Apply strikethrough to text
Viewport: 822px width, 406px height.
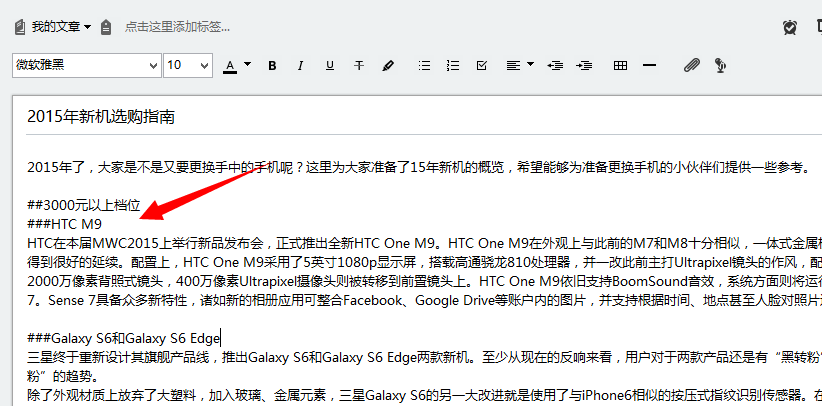click(359, 66)
